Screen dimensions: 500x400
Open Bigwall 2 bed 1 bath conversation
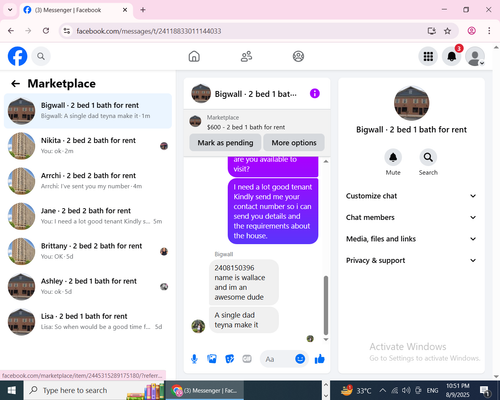pos(88,111)
